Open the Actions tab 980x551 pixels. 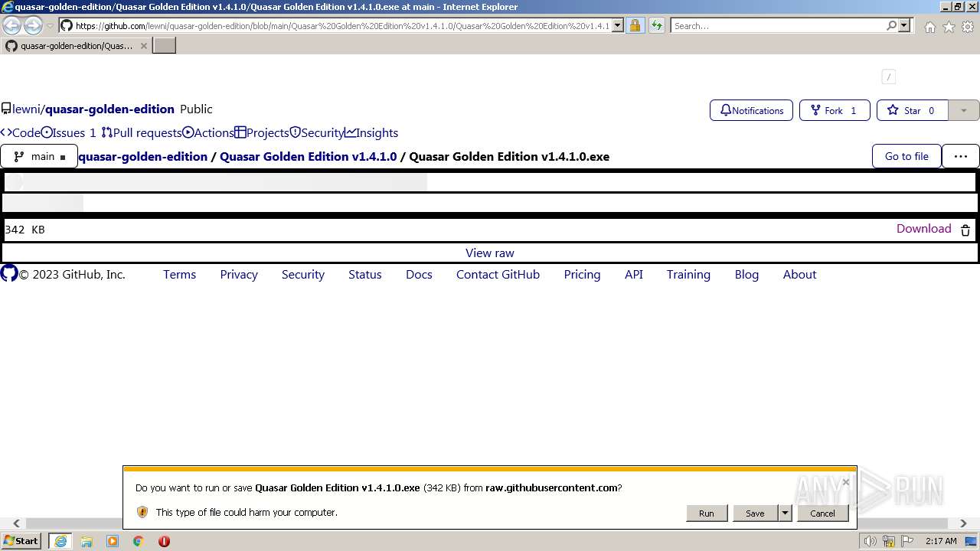[208, 132]
